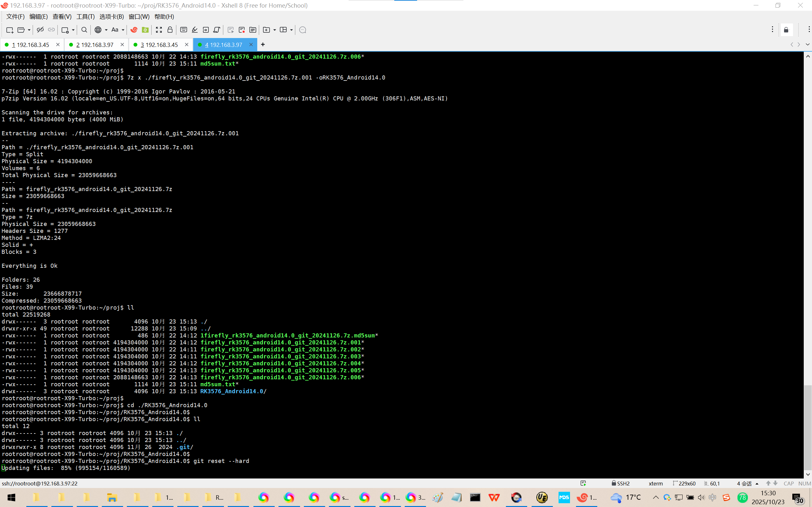The width and height of the screenshot is (812, 507).
Task: Launch Xftp with the green folder icon
Action: pos(145,30)
